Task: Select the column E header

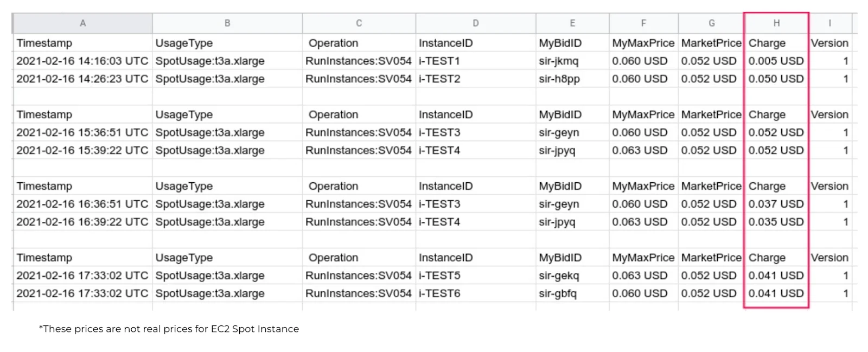Action: 572,23
